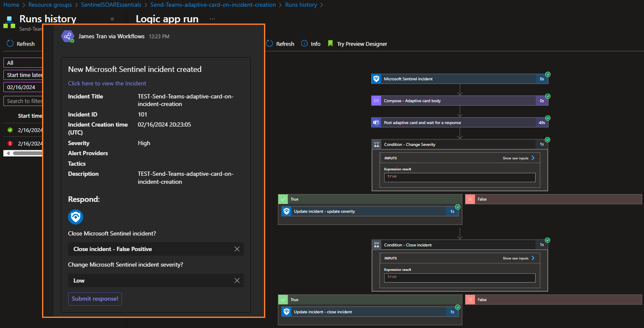Open run Info

311,44
